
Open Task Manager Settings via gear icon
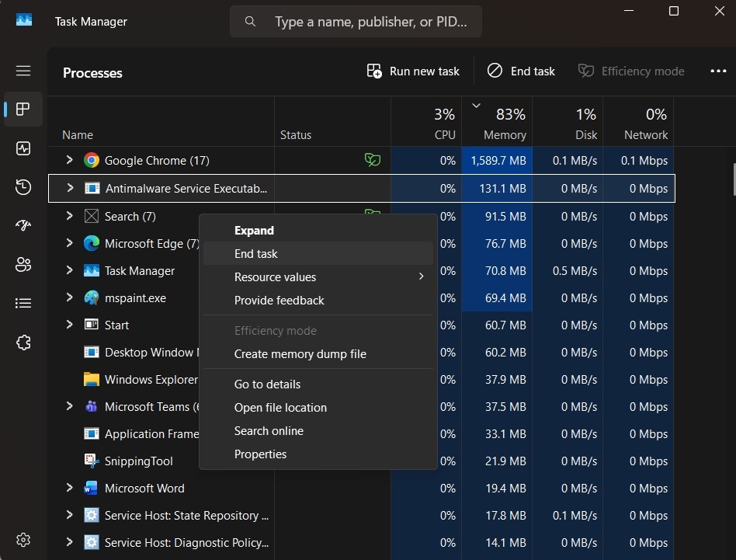[x=23, y=539]
